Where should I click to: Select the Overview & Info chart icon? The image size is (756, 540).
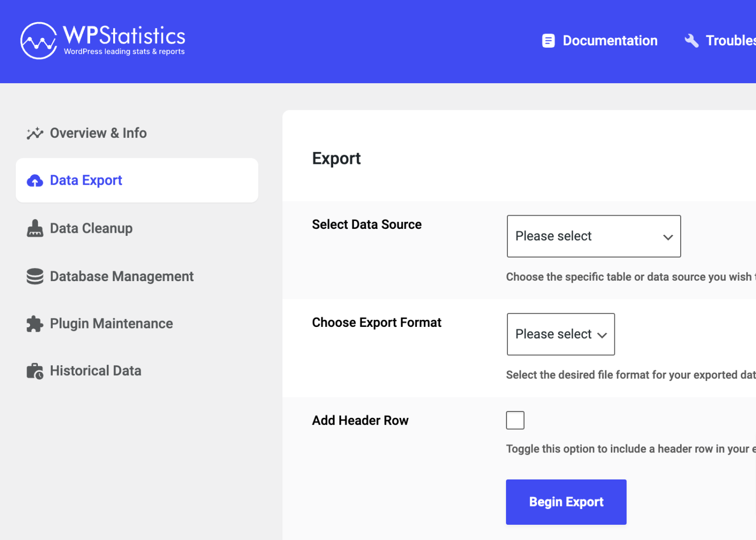(34, 133)
